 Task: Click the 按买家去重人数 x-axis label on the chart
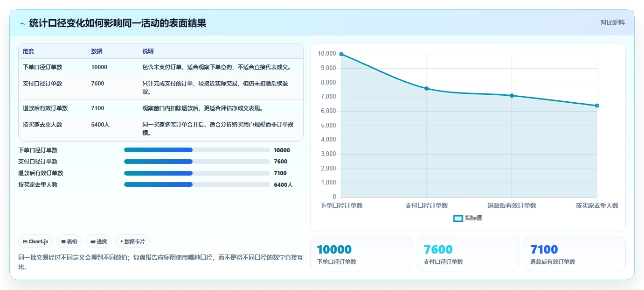pos(597,205)
